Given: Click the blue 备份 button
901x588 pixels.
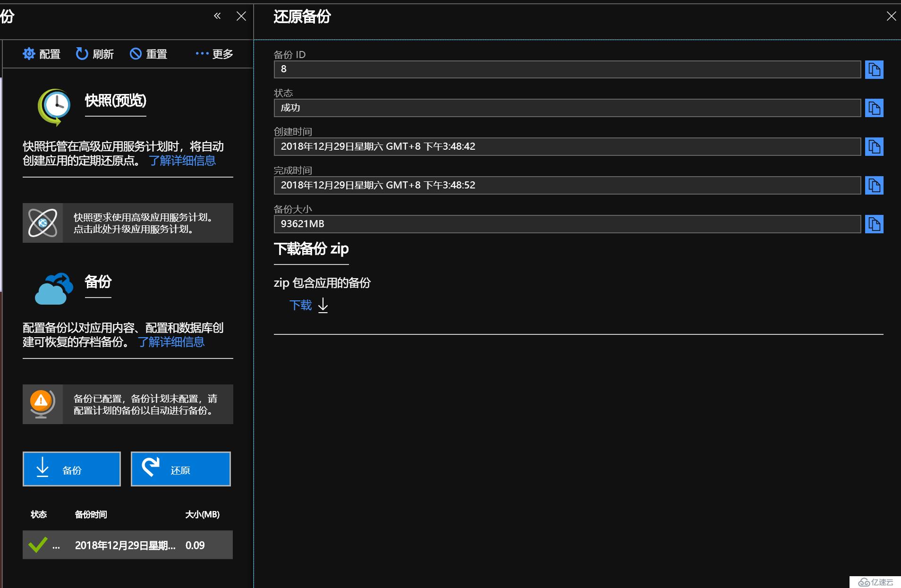Looking at the screenshot, I should 72,469.
